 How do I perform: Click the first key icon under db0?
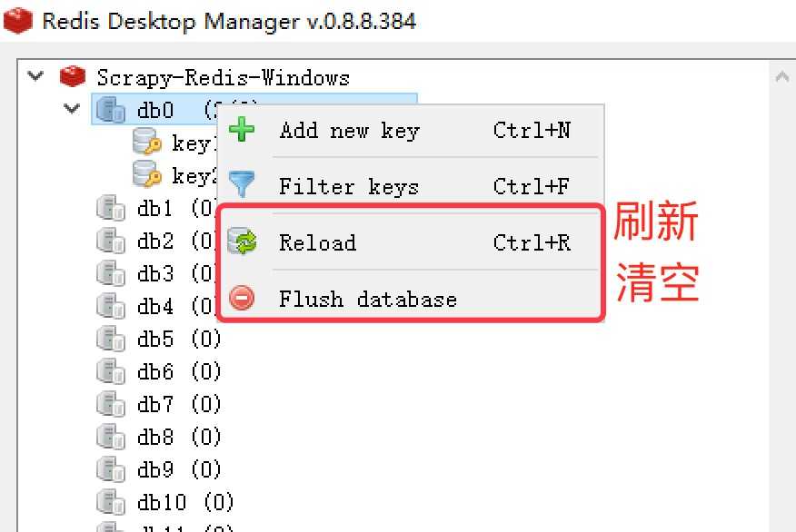coord(146,143)
